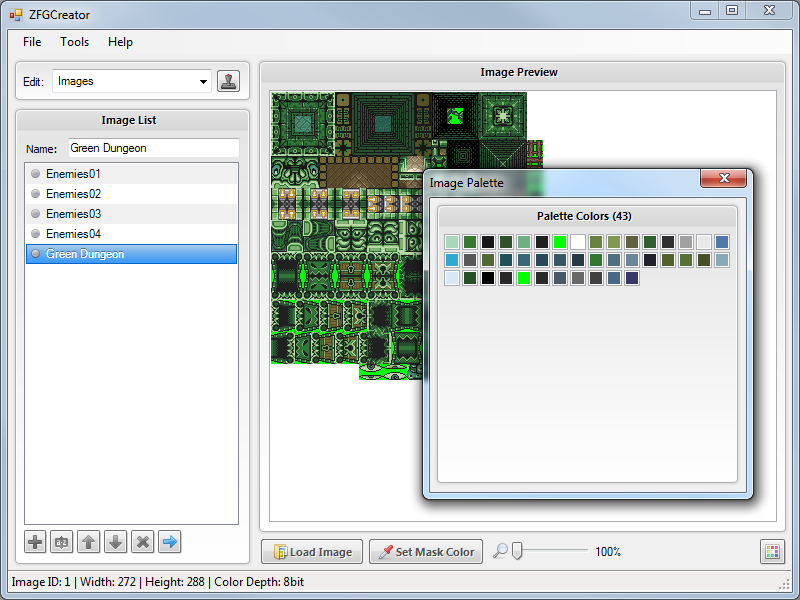Viewport: 800px width, 600px height.
Task: Click the Palette Colors (43) header
Action: [x=584, y=216]
